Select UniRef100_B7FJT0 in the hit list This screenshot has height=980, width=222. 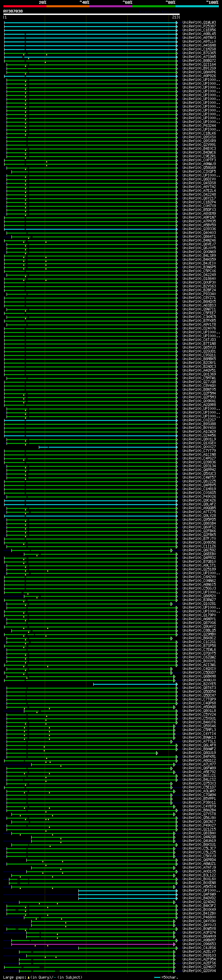[x=199, y=538]
